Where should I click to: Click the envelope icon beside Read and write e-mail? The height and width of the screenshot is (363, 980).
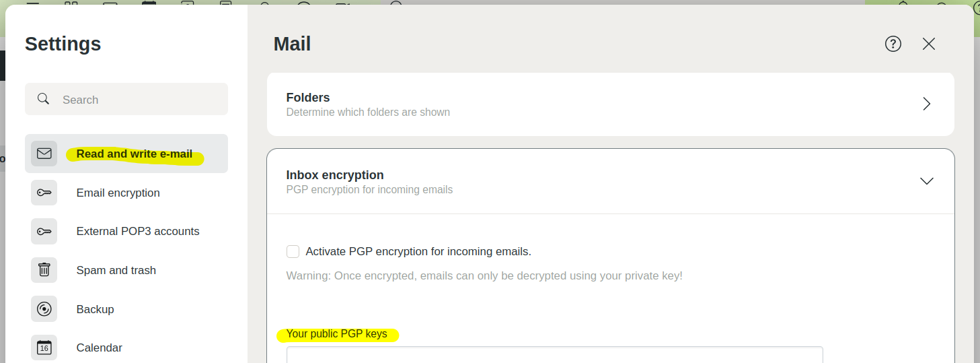coord(44,154)
